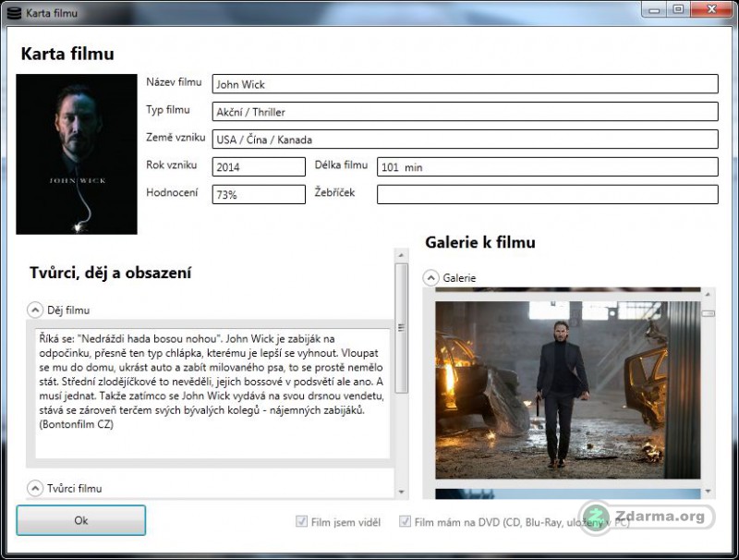Click the Název filmu field with John Wick
Viewport: 739px width, 560px height.
(x=466, y=84)
